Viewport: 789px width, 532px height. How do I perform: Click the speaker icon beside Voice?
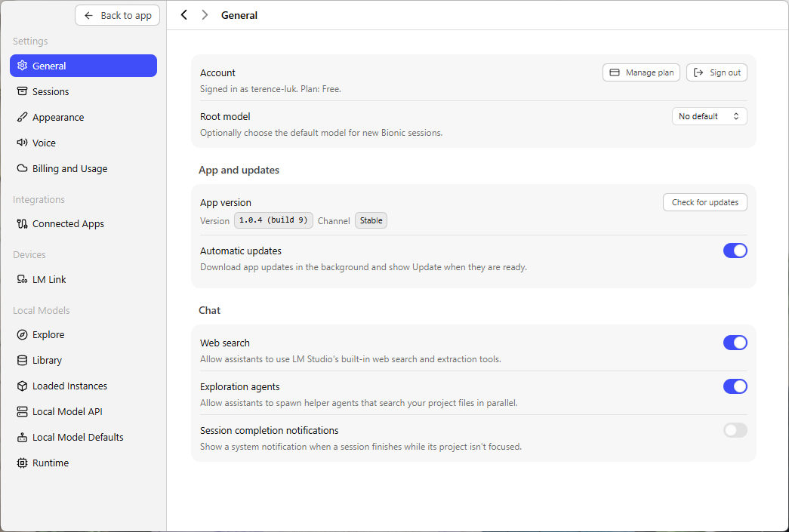click(22, 143)
